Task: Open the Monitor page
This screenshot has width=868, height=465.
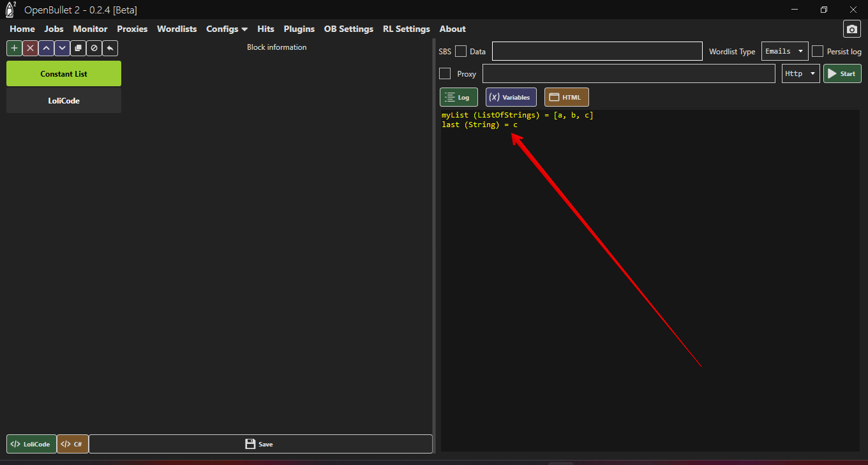Action: pos(90,29)
